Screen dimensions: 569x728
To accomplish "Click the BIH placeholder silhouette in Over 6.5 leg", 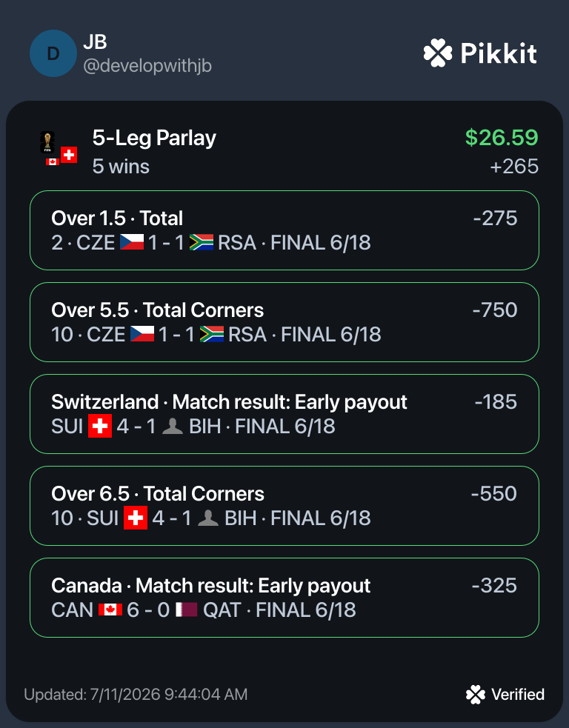I will pyautogui.click(x=208, y=518).
